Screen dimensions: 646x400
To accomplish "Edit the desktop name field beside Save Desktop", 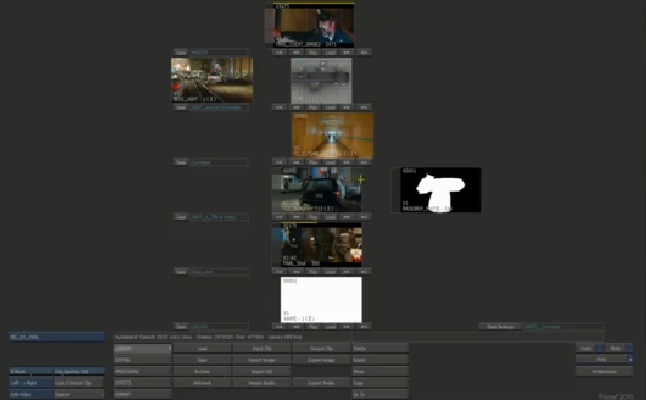I will coord(564,326).
